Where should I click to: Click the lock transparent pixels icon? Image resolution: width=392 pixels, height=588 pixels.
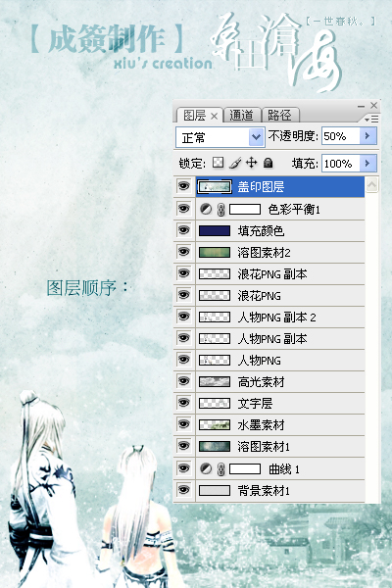pos(218,163)
